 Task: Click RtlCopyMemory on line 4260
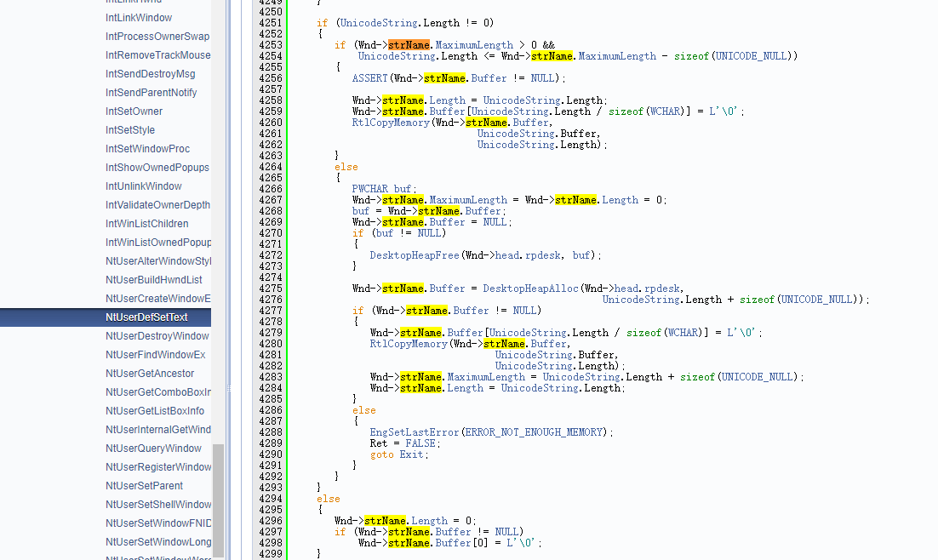391,123
